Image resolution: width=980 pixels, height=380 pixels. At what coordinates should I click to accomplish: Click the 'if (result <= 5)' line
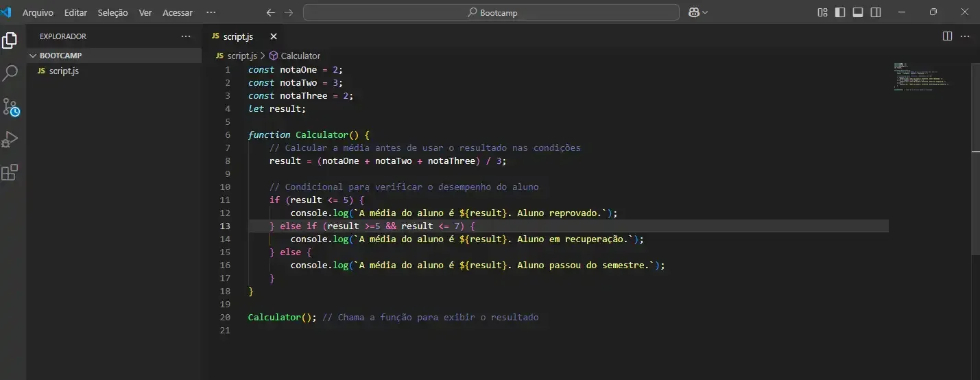(317, 200)
